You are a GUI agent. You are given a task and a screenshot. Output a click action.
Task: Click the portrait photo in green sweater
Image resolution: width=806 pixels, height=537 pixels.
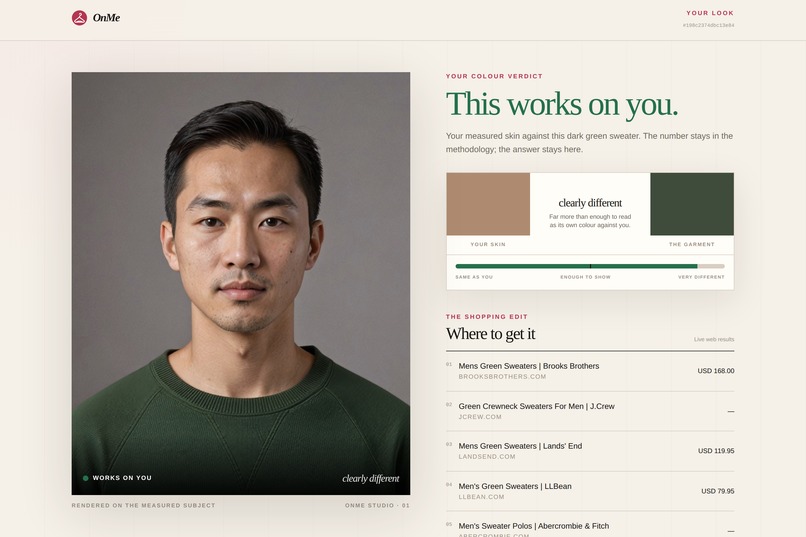[x=241, y=283]
